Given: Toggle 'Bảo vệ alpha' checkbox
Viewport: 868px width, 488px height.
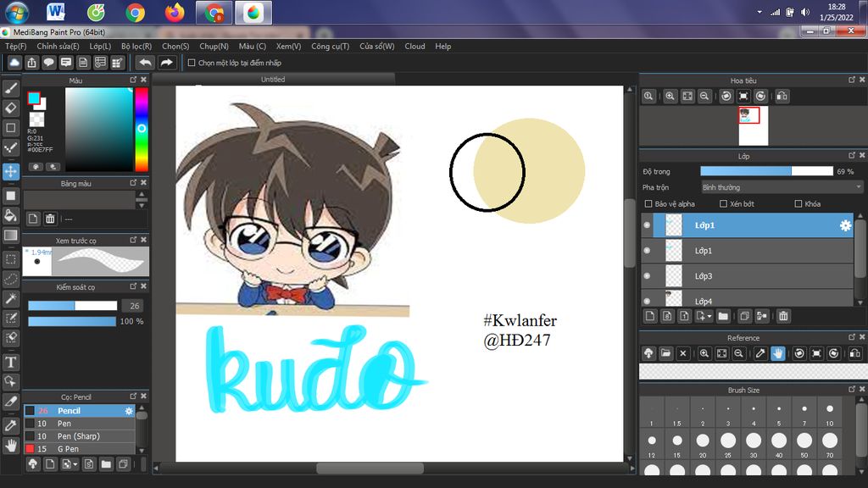Looking at the screenshot, I should tap(648, 203).
